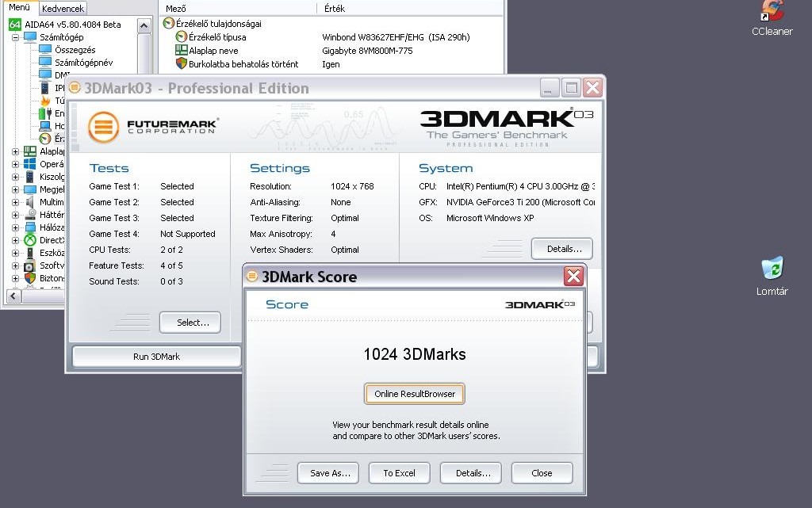Click the motherboard icon beside Alaplap neve
Screen dimensions: 812x508
pyautogui.click(x=182, y=50)
